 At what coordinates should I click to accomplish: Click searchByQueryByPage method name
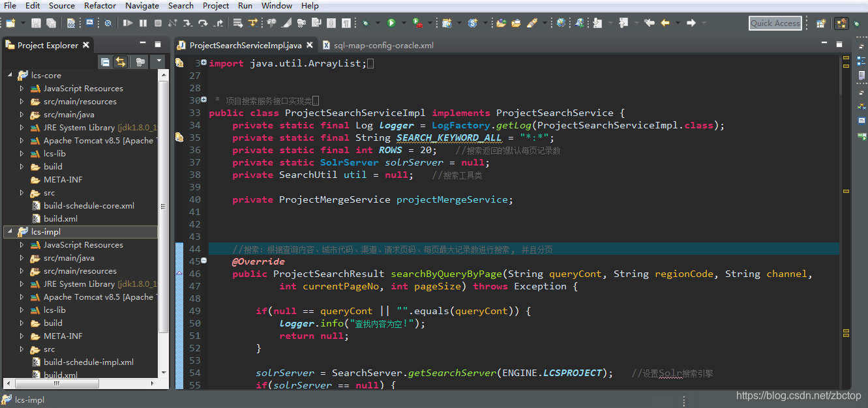(447, 274)
